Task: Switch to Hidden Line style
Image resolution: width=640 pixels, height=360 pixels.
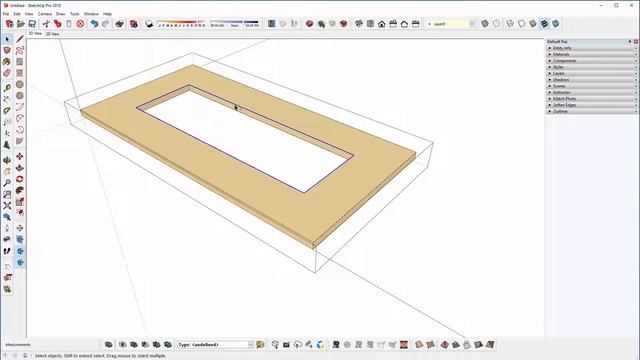Action: click(x=522, y=24)
